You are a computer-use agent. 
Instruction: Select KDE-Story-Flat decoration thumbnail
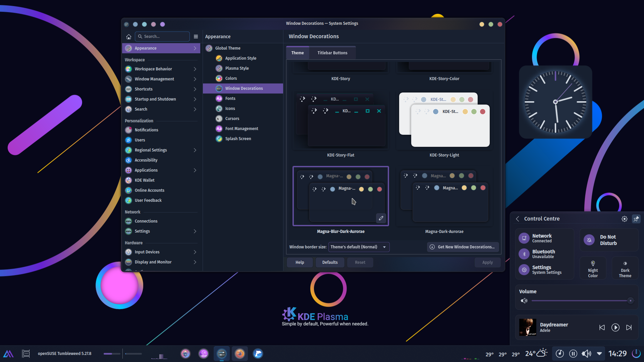point(341,120)
